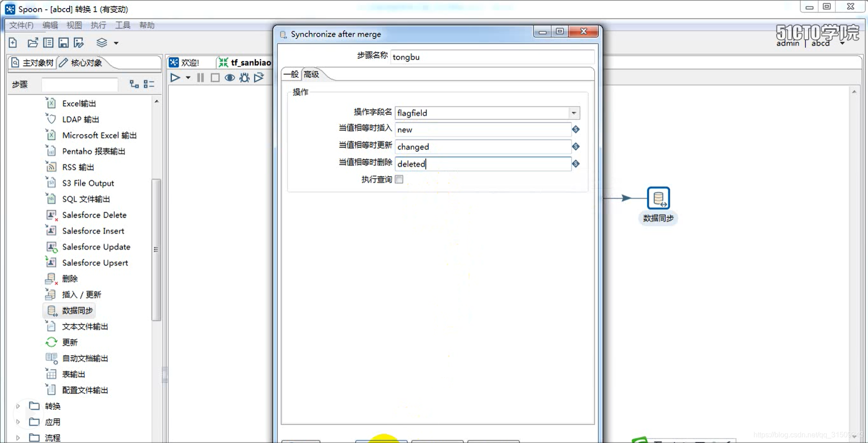Expand the 流程 folder
Image resolution: width=868 pixels, height=443 pixels.
pos(18,438)
